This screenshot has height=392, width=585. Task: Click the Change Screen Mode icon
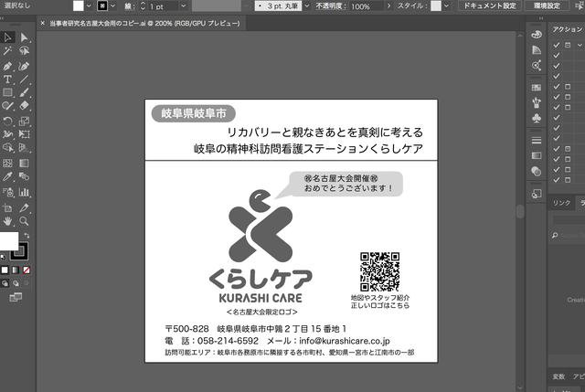[x=16, y=297]
